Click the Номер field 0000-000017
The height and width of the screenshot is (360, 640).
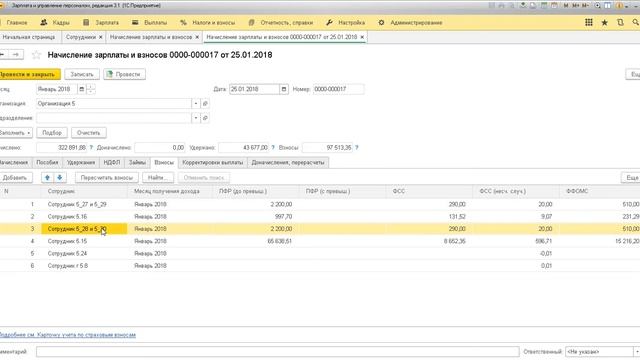[339, 89]
